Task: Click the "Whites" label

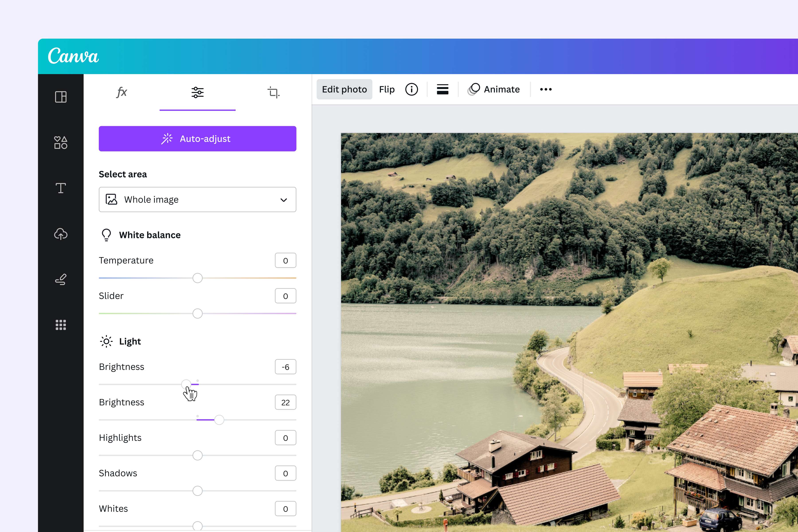Action: point(113,509)
